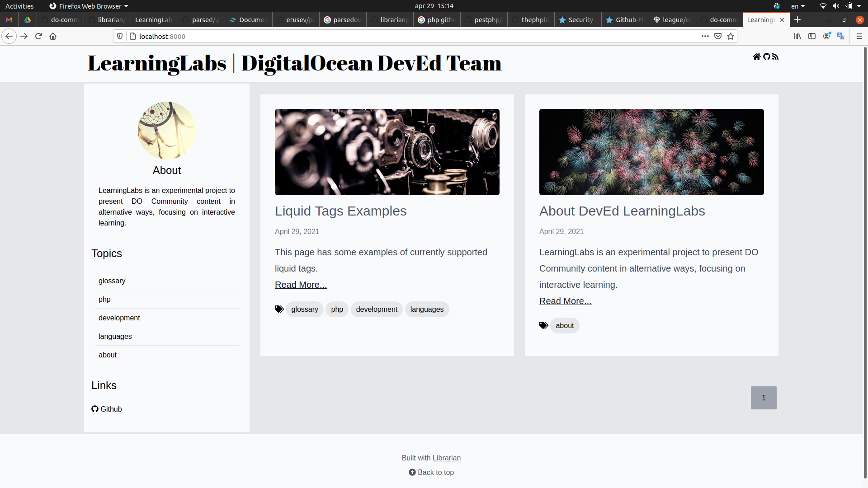Click the translate extension icon

click(x=841, y=36)
